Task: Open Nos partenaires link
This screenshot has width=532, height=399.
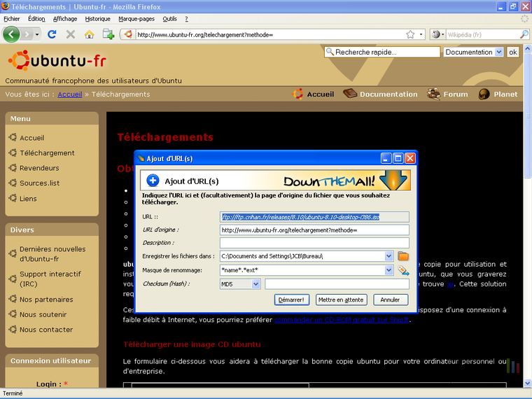Action: [x=46, y=300]
